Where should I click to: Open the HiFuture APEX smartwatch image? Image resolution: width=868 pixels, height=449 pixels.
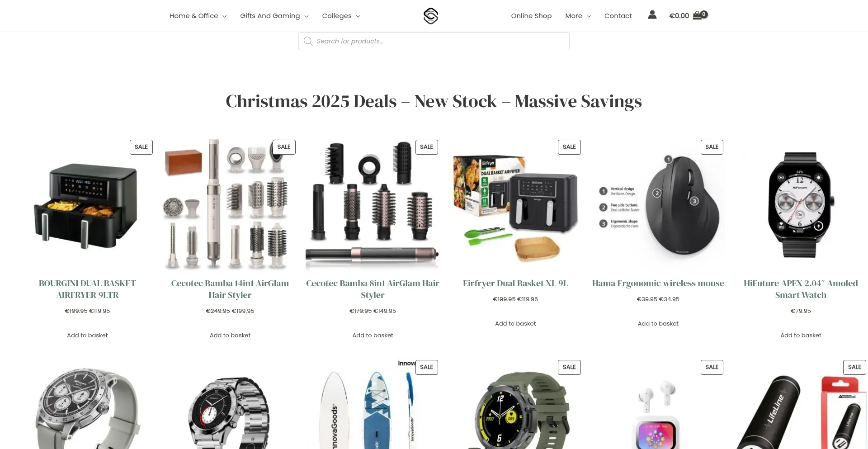coord(801,204)
